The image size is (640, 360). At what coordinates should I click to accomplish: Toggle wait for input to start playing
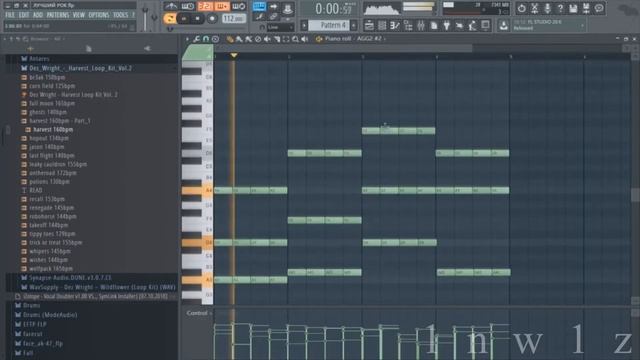pyautogui.click(x=188, y=6)
